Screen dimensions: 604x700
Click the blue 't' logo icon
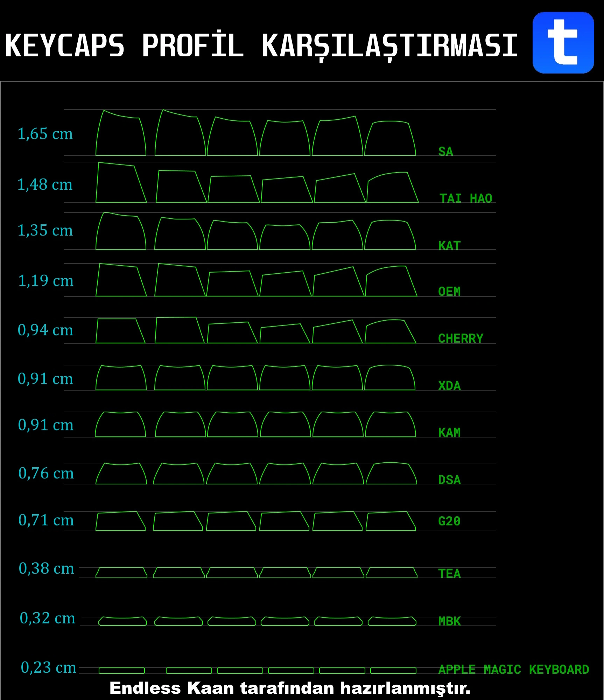click(x=563, y=43)
